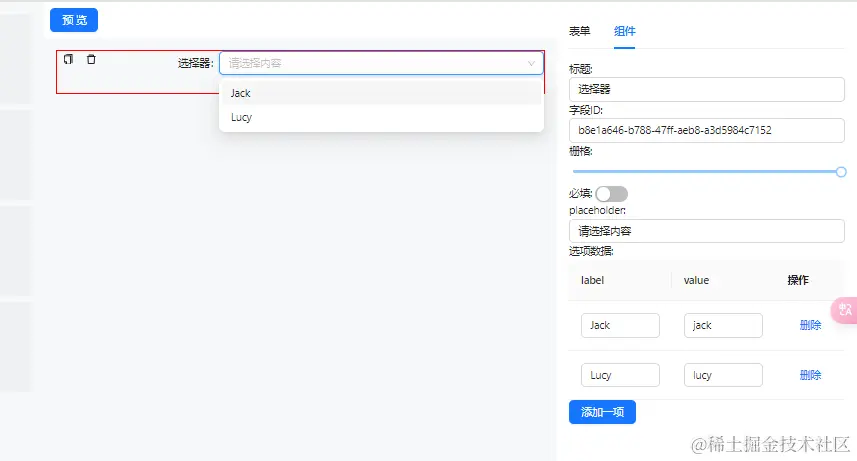The height and width of the screenshot is (461, 857).
Task: Click the copy component icon
Action: pos(68,60)
